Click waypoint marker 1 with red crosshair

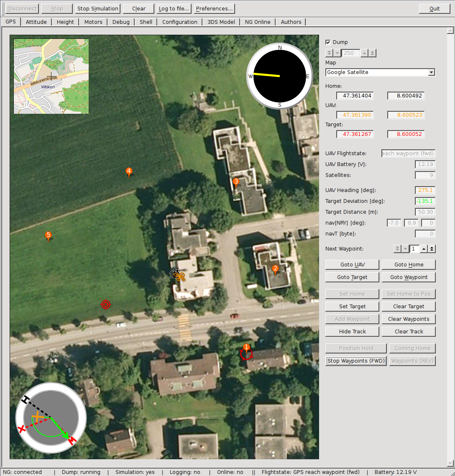pos(246,352)
